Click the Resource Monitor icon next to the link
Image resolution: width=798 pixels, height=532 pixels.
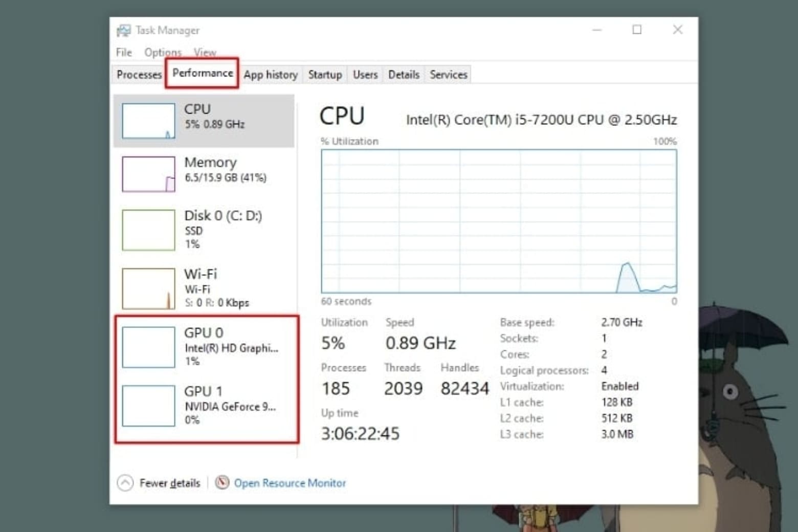pos(223,483)
